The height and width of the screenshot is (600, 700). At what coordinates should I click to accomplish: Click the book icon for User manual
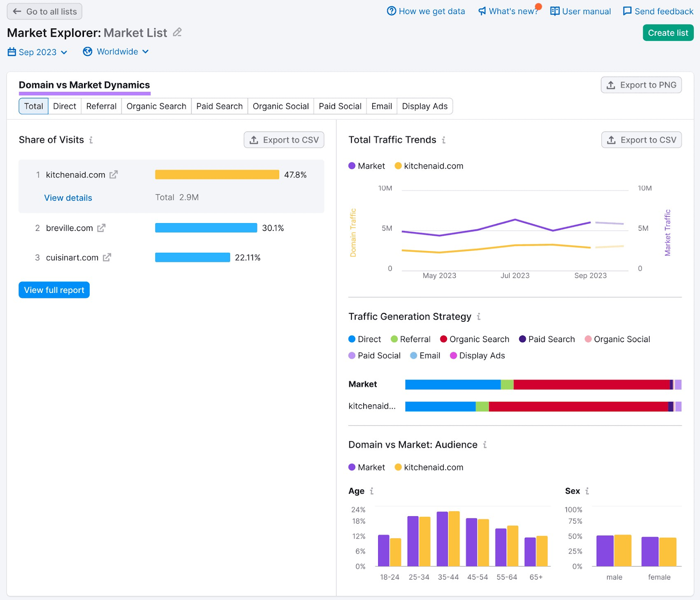click(555, 11)
